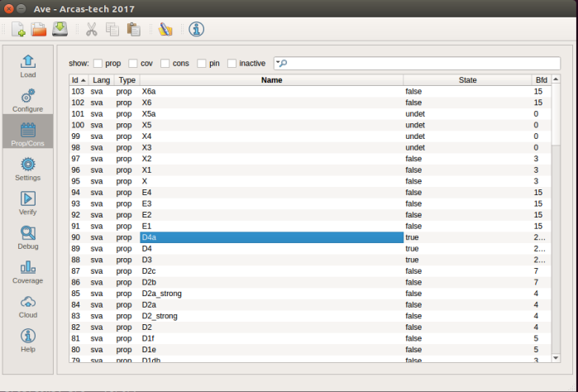Toggle the prop show checkbox
This screenshot has height=392, width=578.
pyautogui.click(x=98, y=64)
